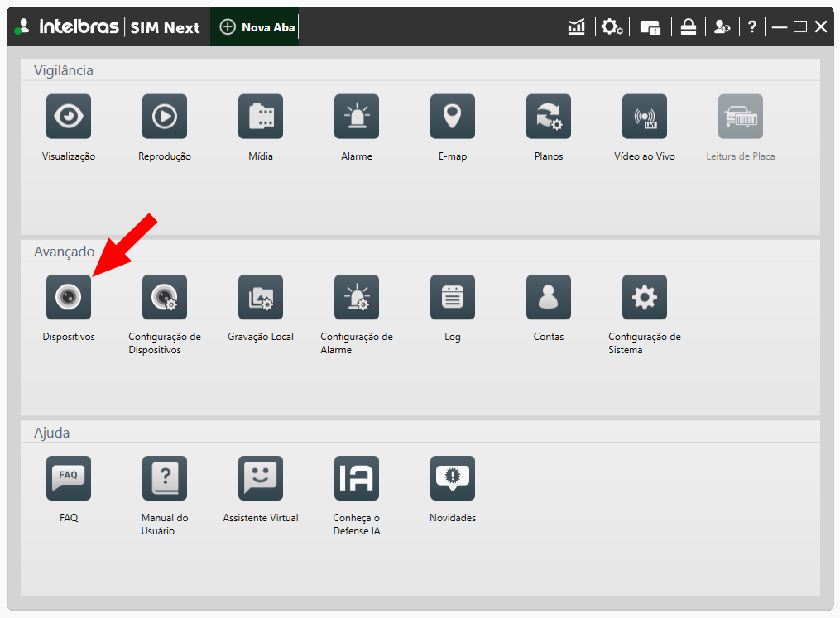Click the question mark help icon
The height and width of the screenshot is (618, 840).
coord(752,26)
